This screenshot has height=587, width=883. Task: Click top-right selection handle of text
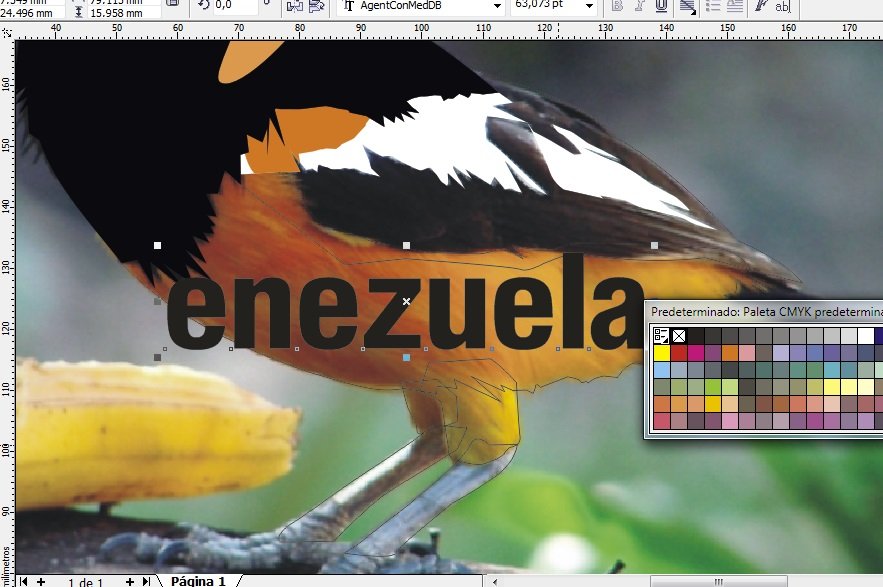[654, 246]
